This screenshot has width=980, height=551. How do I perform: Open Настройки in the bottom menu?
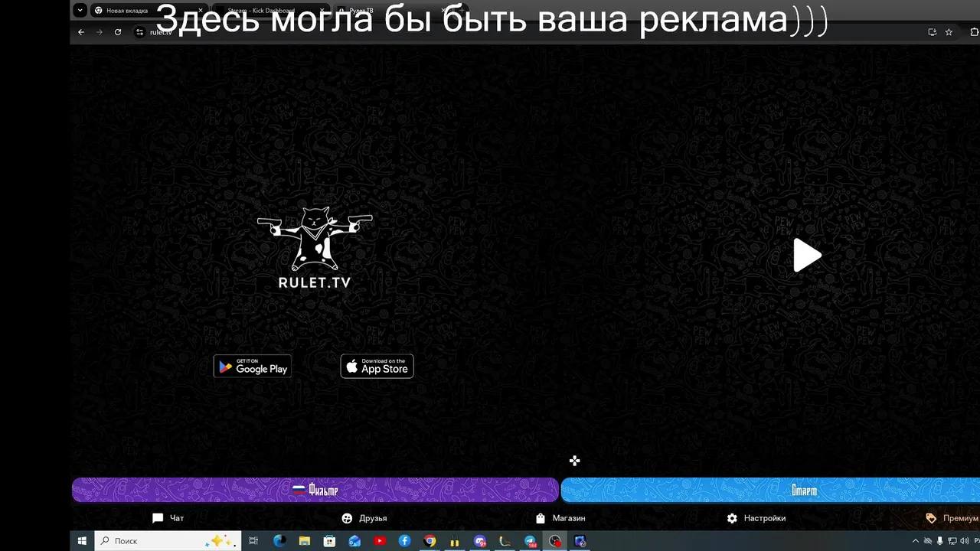(756, 518)
